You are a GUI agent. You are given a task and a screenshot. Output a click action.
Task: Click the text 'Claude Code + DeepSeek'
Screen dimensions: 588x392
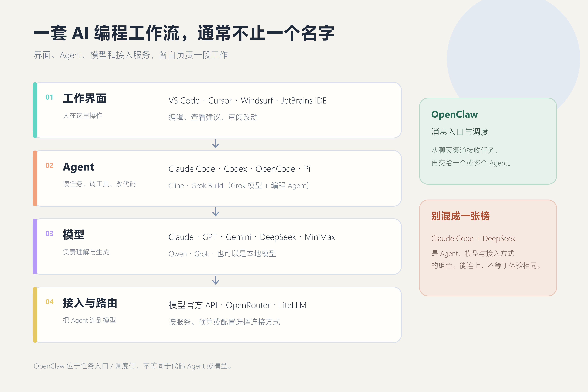pos(473,238)
